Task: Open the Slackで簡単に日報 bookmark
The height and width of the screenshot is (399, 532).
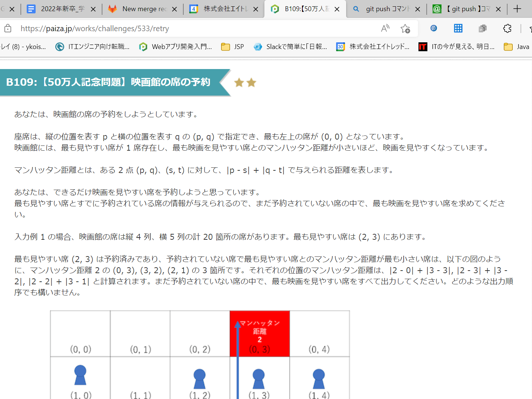Action: click(x=290, y=47)
